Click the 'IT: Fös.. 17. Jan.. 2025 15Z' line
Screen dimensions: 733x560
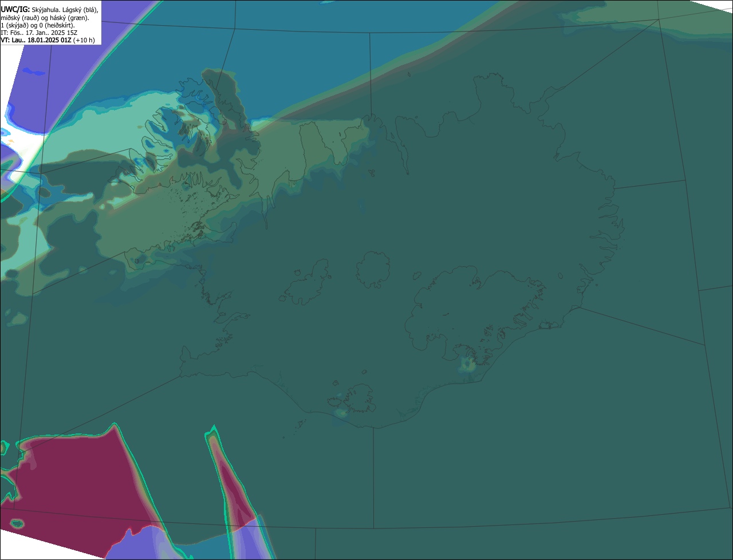pos(39,33)
